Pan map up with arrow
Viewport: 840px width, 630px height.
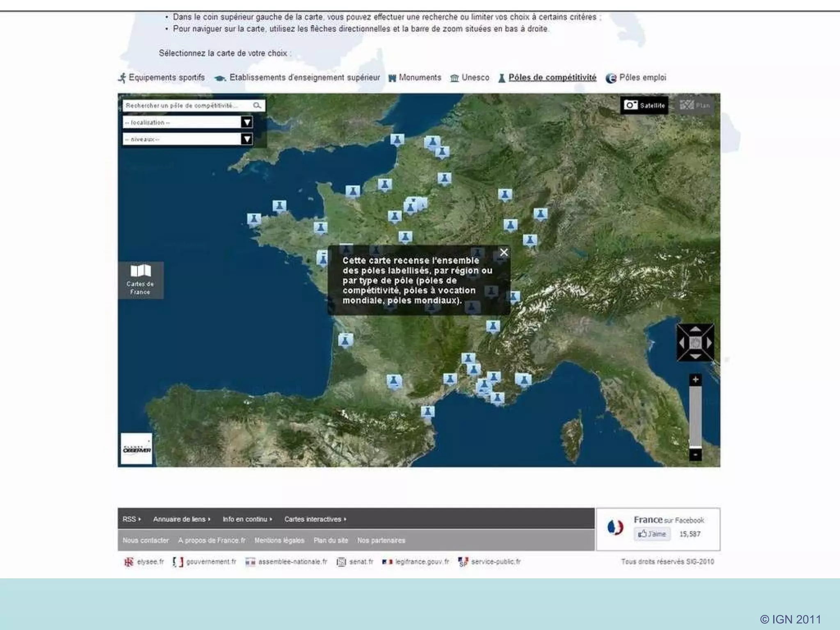coord(695,329)
